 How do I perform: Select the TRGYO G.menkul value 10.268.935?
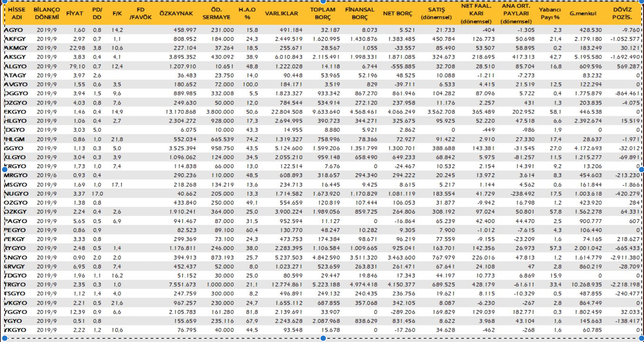(x=586, y=285)
